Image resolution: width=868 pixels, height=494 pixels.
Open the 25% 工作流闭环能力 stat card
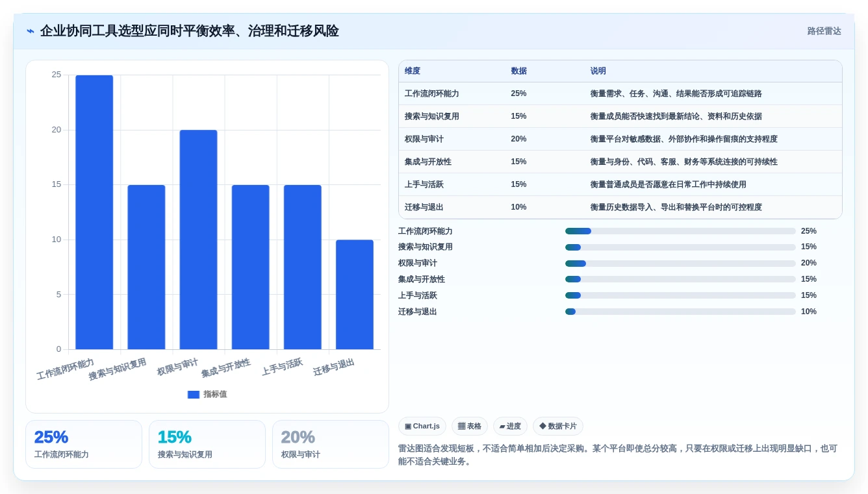pyautogui.click(x=84, y=445)
